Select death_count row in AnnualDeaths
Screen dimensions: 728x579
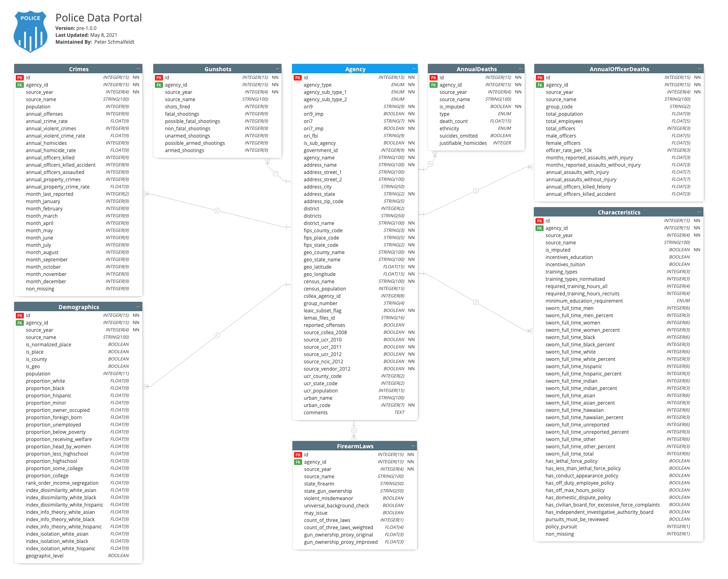click(476, 121)
